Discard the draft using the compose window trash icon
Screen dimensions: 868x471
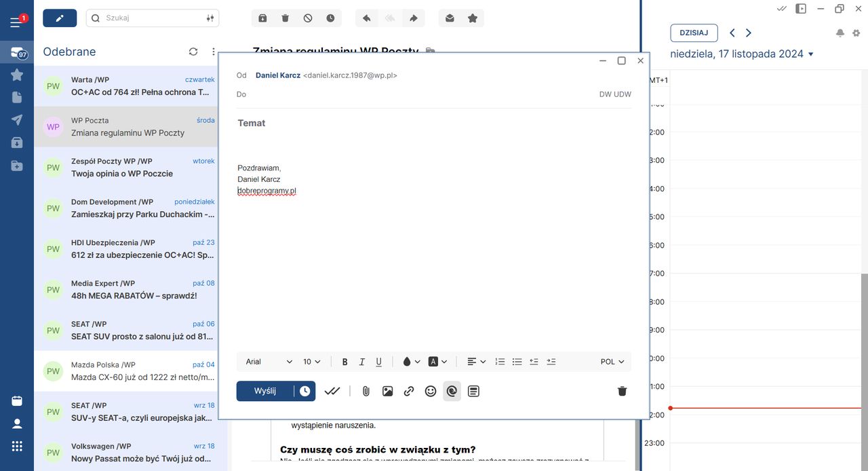pyautogui.click(x=622, y=391)
